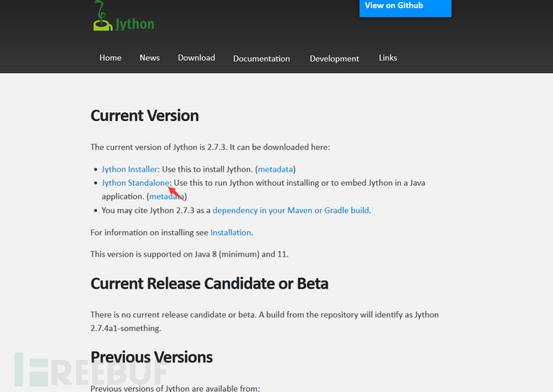Open the Development menu item
The image size is (553, 392).
[x=334, y=59]
